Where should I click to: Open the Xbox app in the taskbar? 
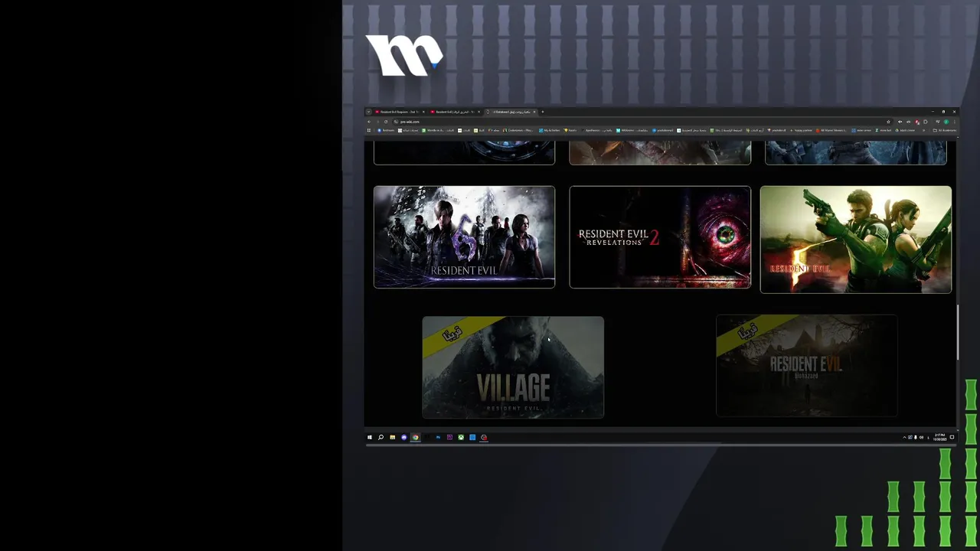(x=461, y=438)
